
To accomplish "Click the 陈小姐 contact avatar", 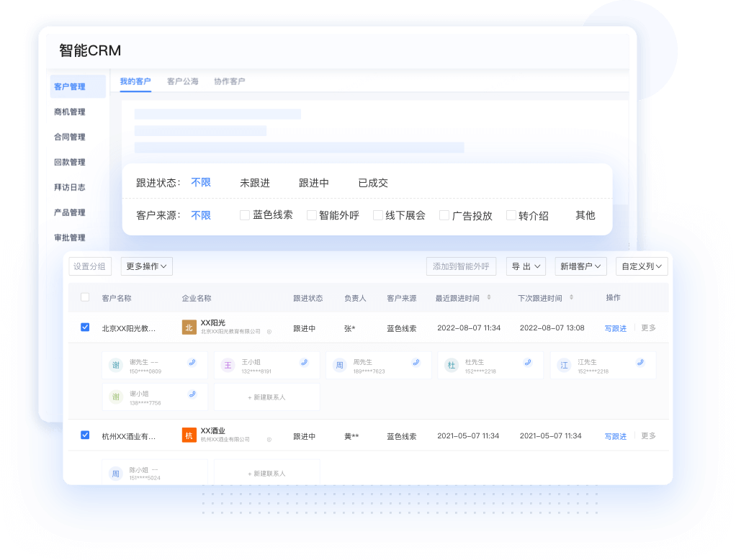I will pos(115,474).
